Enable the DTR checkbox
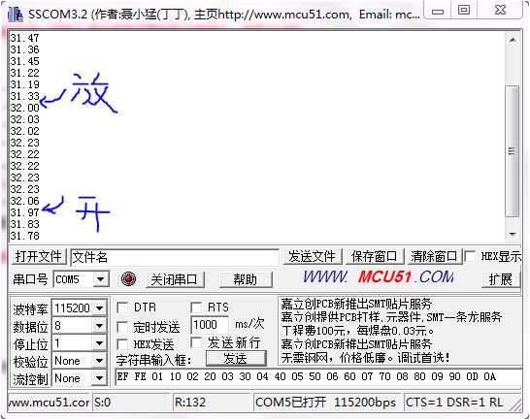This screenshot has height=420, width=530. pos(122,307)
